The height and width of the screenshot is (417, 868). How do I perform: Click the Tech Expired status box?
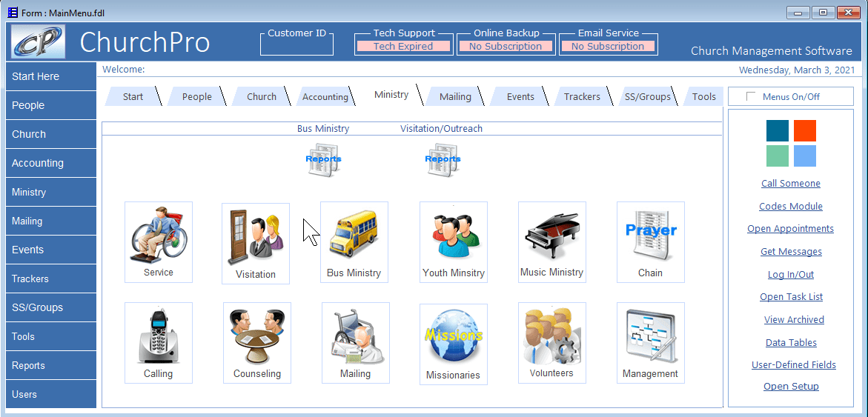[x=403, y=47]
